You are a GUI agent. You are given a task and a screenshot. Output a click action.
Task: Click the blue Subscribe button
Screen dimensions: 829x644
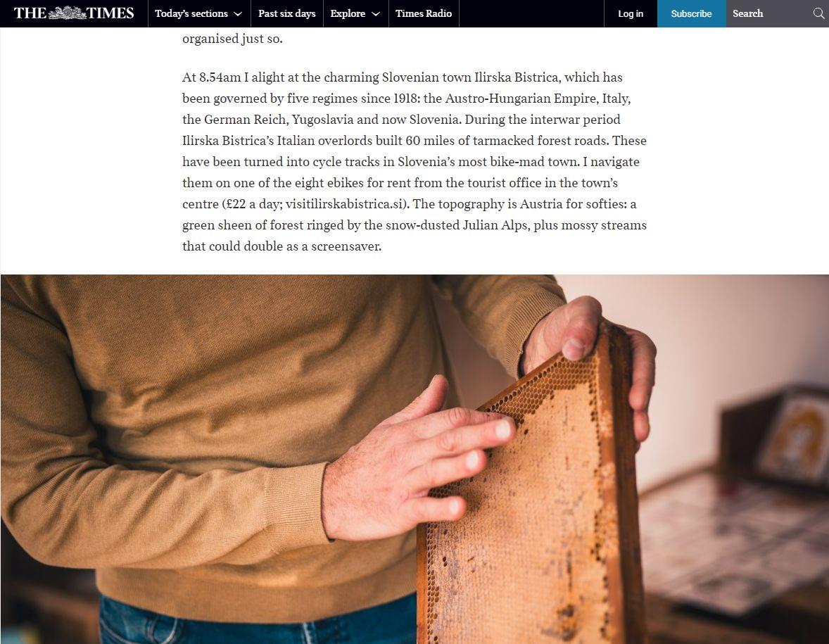692,14
